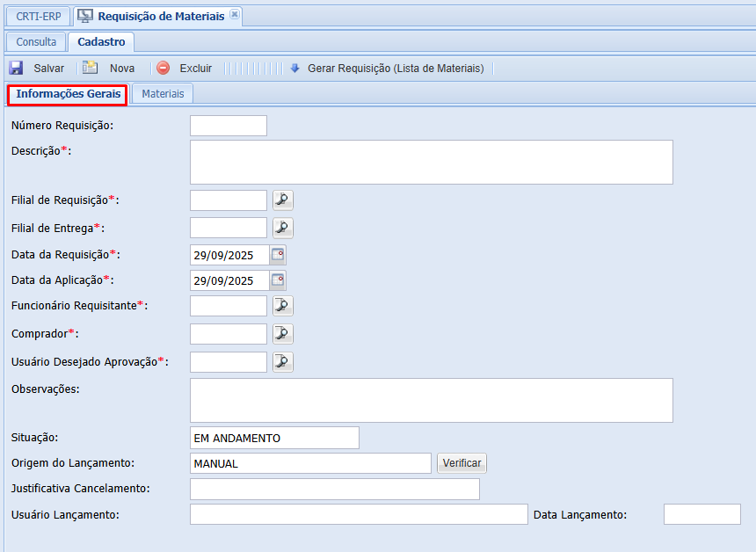Open lookup search for Funcionário Requisitante
Viewport: 756px width, 552px height.
[283, 306]
